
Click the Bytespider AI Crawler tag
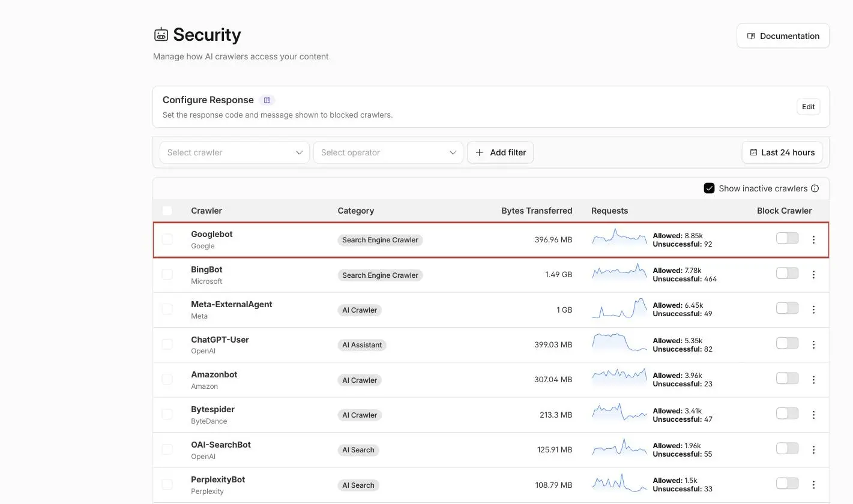pyautogui.click(x=360, y=415)
